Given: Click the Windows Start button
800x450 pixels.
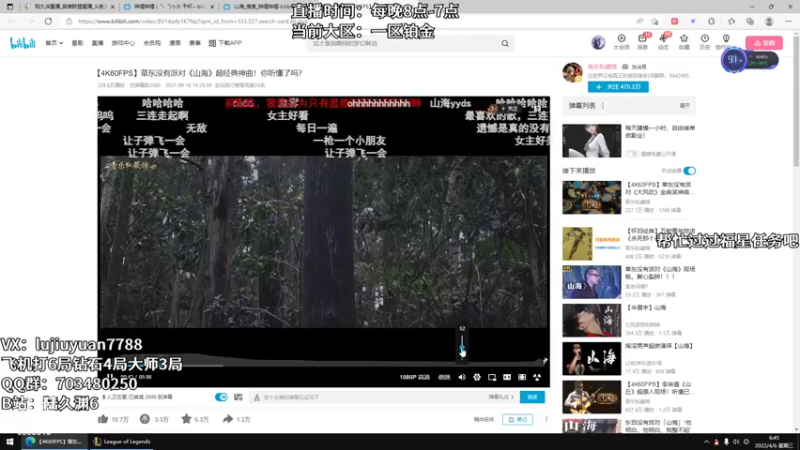Looking at the screenshot, I should click(x=9, y=442).
